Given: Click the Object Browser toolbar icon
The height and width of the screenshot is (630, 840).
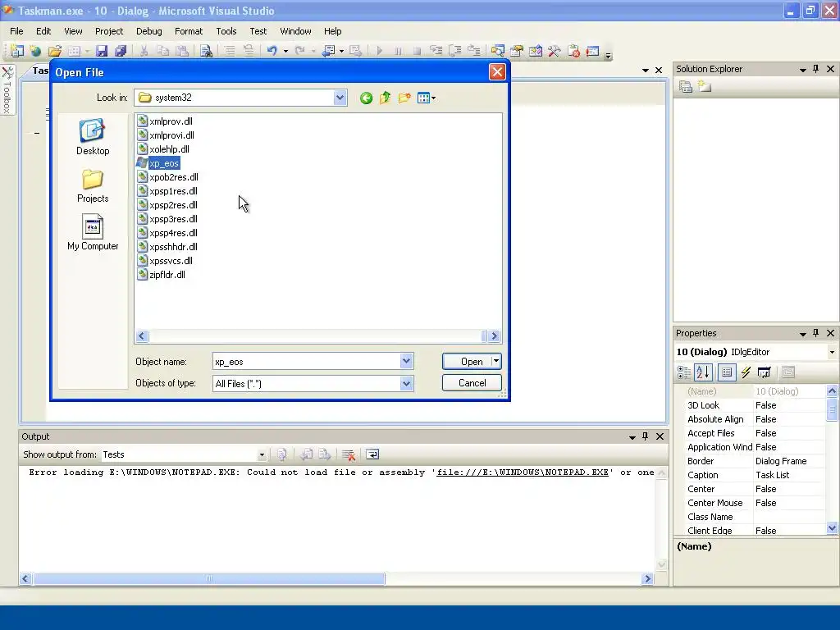Looking at the screenshot, I should tap(535, 51).
